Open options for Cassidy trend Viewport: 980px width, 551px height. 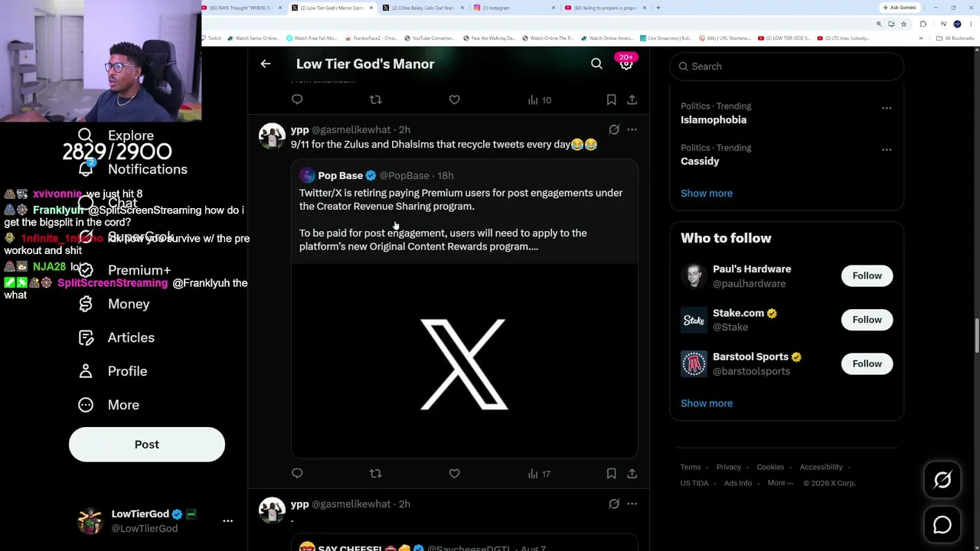(887, 149)
